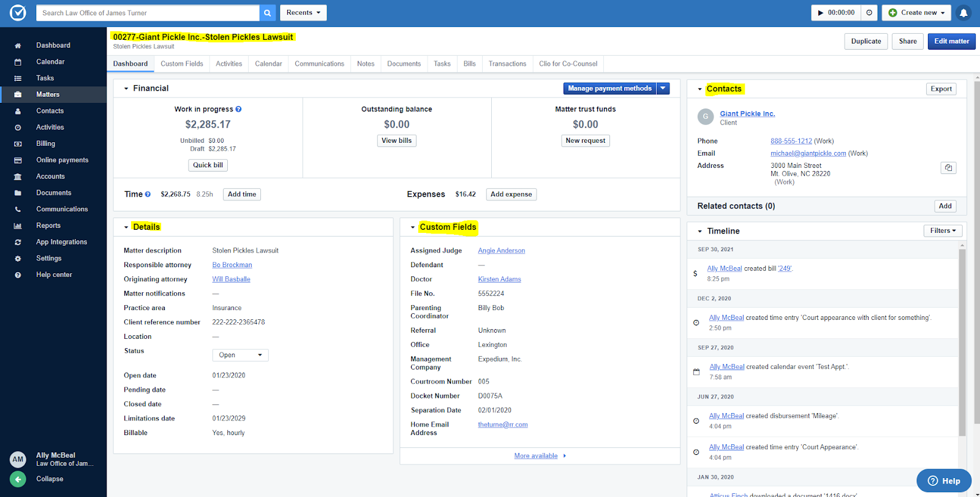Collapse the Timeline section
Image resolution: width=980 pixels, height=497 pixels.
(700, 231)
